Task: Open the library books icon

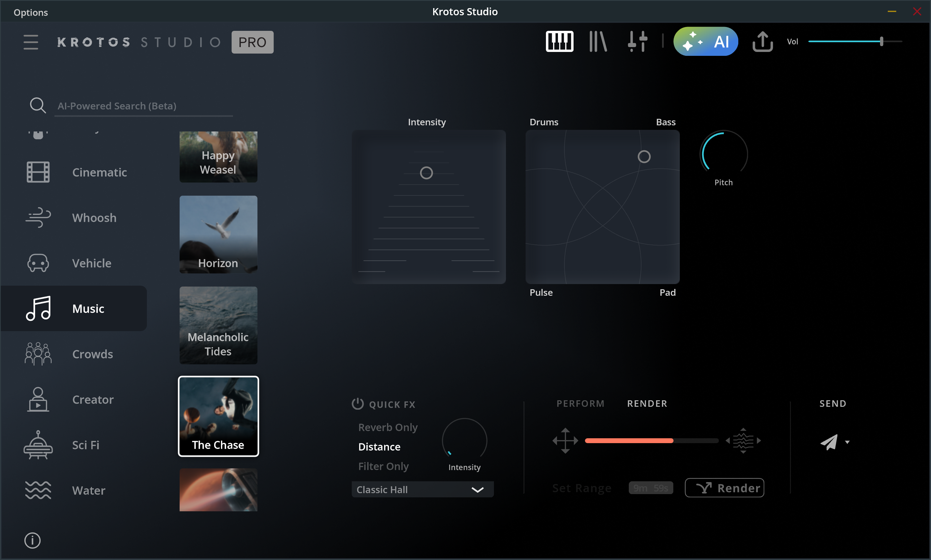Action: tap(598, 42)
